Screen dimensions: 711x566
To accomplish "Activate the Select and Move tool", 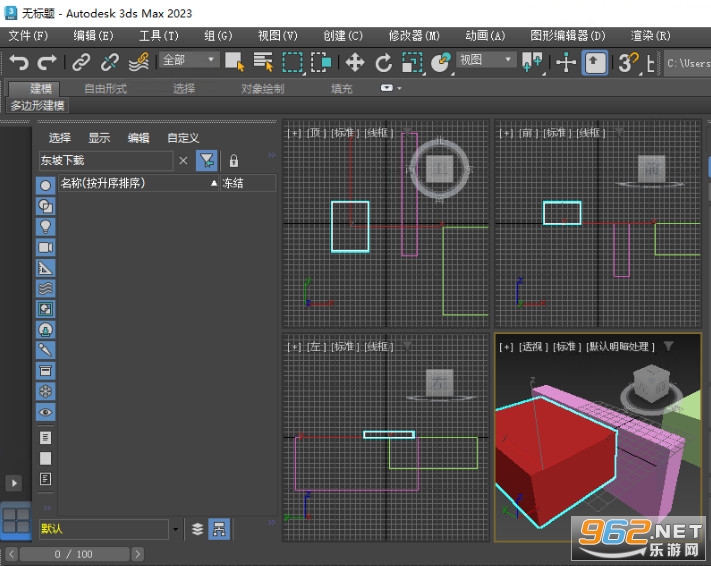I will [355, 62].
